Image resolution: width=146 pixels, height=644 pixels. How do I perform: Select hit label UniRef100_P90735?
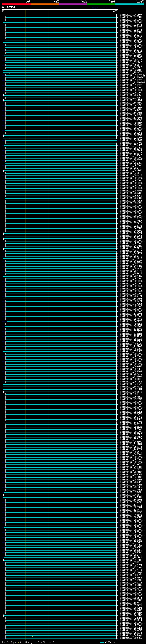[131, 492]
